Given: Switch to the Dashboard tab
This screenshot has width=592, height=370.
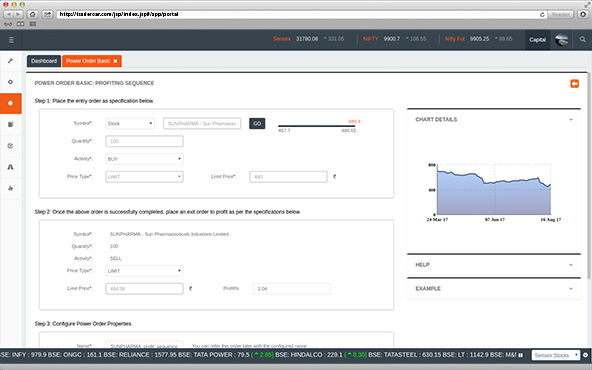Looking at the screenshot, I should click(44, 61).
